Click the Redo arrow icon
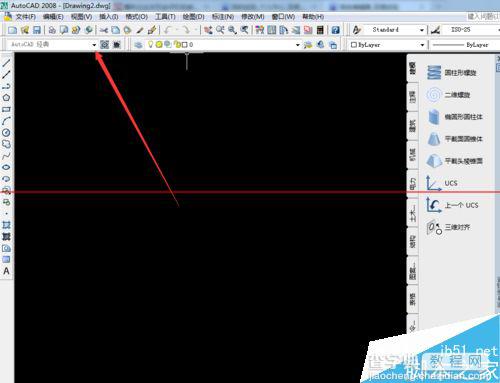The height and width of the screenshot is (383, 500). 186,30
